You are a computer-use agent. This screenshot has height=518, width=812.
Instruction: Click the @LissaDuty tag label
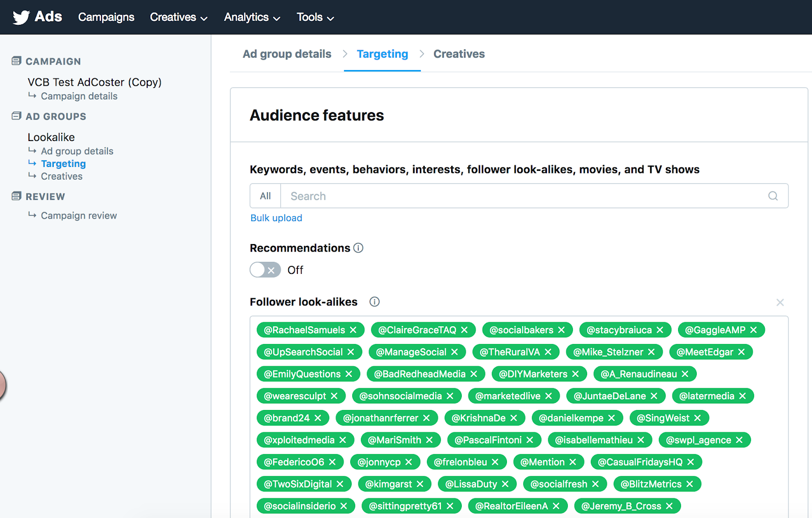471,484
